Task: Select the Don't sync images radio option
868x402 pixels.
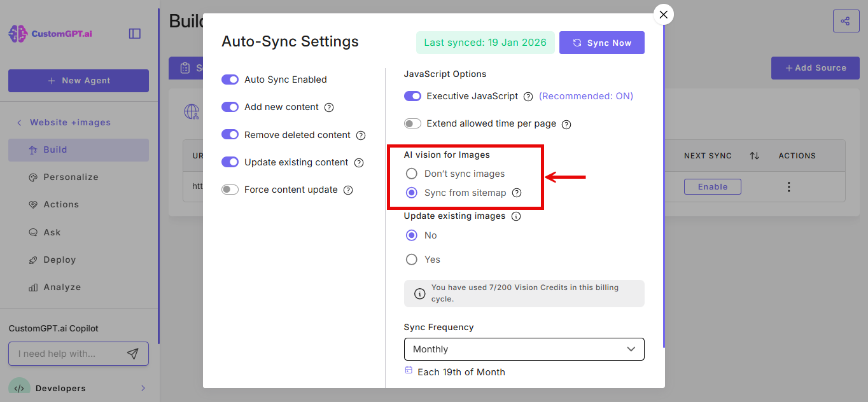Action: pos(412,174)
